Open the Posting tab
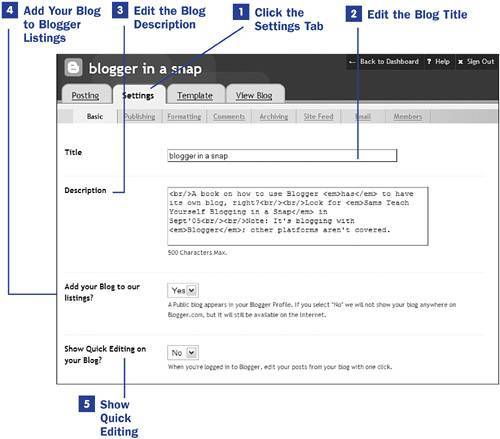Viewport: 500px width, 439px height. tap(85, 95)
